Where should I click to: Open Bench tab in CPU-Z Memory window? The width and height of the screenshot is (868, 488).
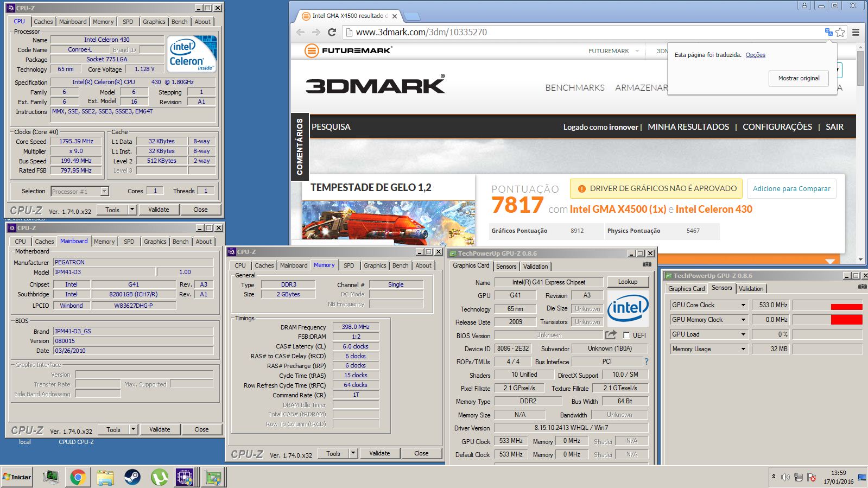coord(401,265)
